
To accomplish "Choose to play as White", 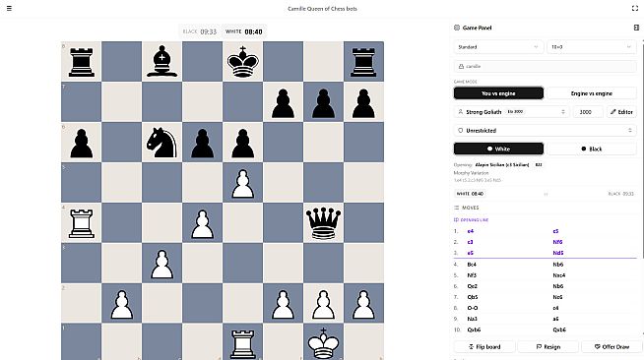I will point(498,149).
